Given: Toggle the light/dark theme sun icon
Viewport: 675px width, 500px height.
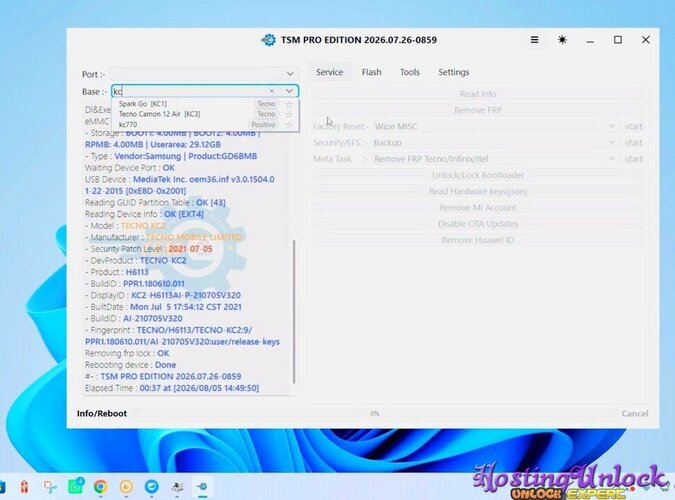Looking at the screenshot, I should (x=562, y=40).
